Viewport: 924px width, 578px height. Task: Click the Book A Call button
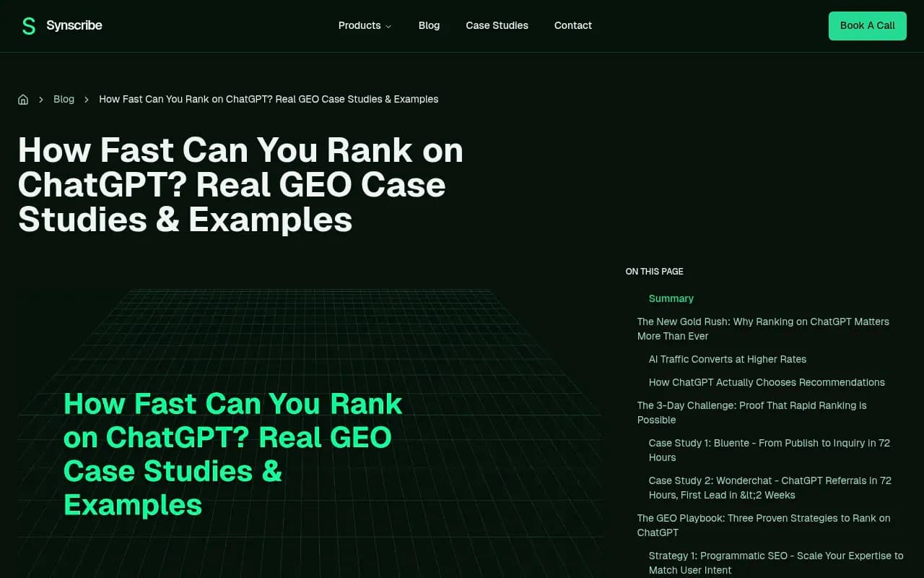867,25
